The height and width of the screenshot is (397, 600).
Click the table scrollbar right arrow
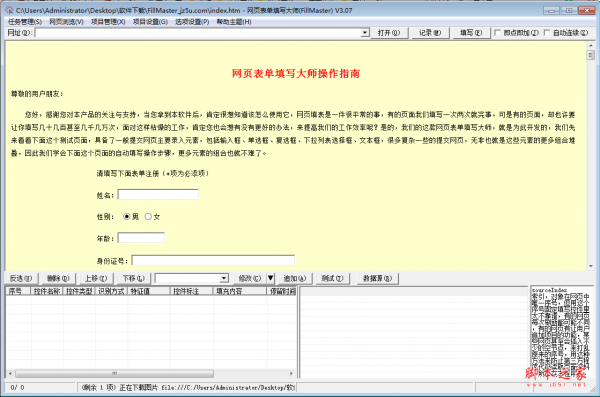pos(292,373)
